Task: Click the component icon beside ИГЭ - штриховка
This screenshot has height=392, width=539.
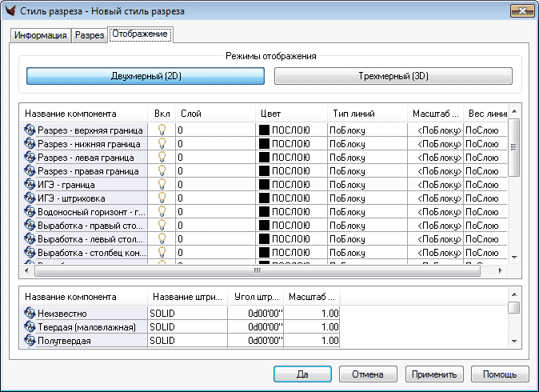Action: [x=30, y=198]
